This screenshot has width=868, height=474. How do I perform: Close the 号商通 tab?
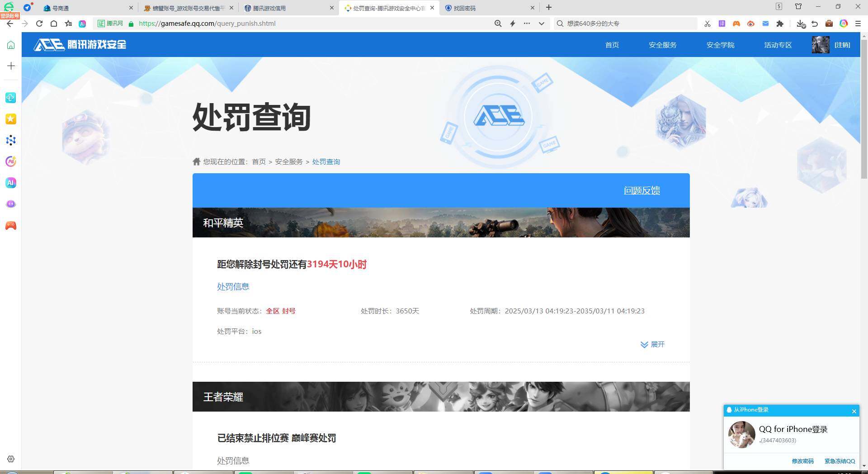[x=131, y=8]
